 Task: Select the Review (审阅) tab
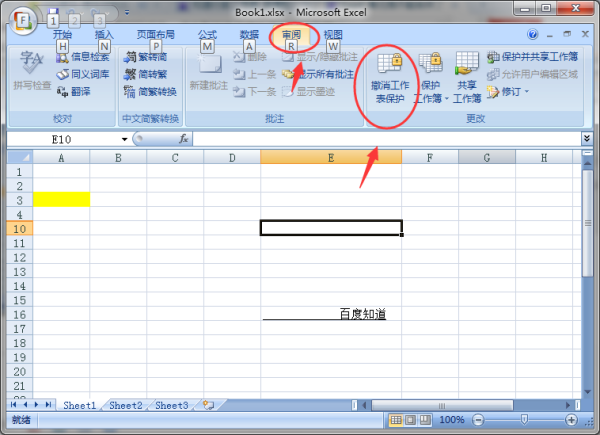coord(292,34)
